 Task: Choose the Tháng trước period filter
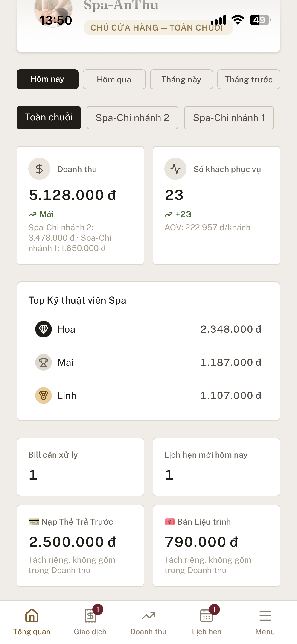pos(249,79)
